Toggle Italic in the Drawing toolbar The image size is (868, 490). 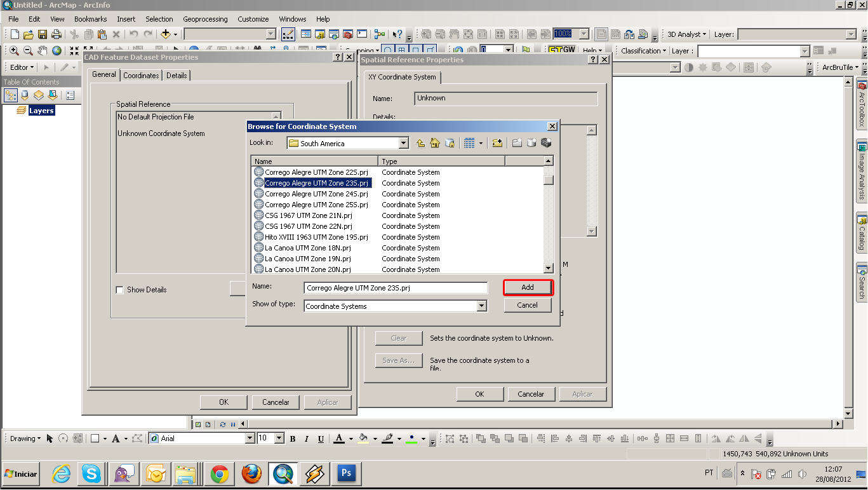(x=307, y=439)
